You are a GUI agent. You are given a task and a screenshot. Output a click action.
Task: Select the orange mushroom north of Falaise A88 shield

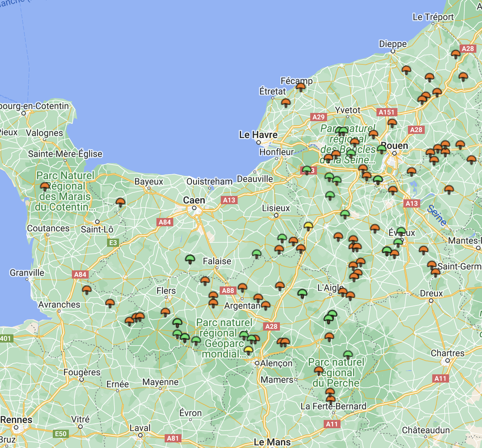[x=205, y=280]
